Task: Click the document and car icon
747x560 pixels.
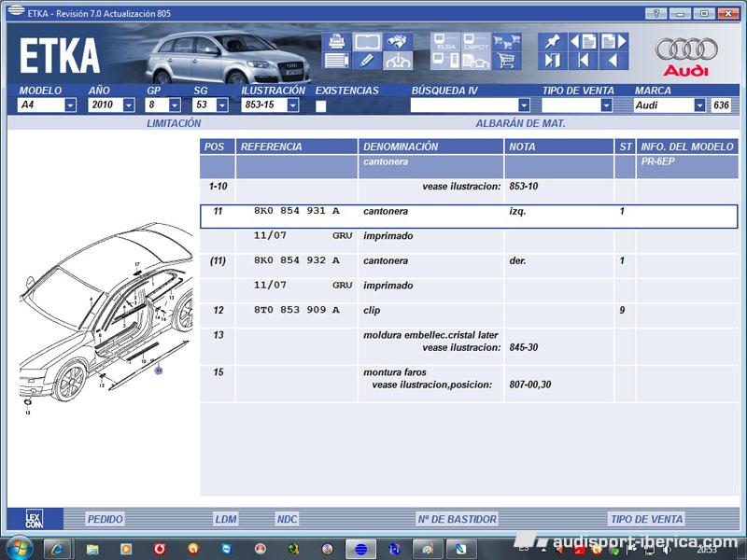Action: (475, 61)
